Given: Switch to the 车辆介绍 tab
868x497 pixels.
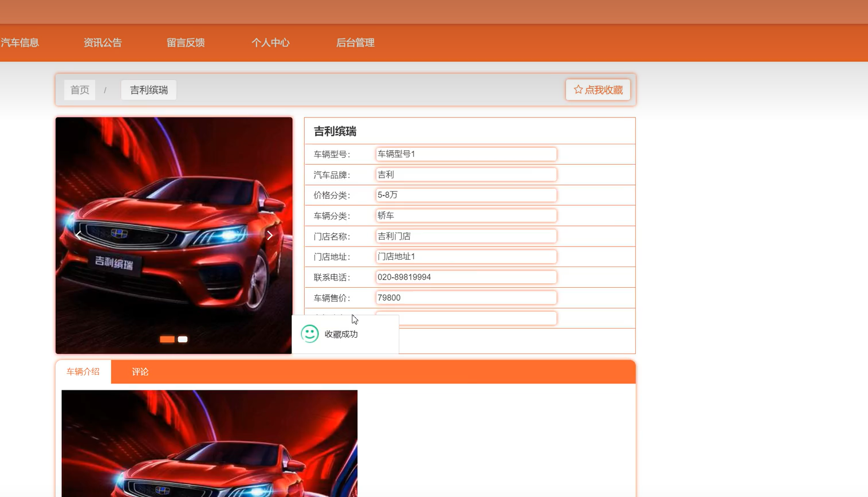Looking at the screenshot, I should click(83, 371).
